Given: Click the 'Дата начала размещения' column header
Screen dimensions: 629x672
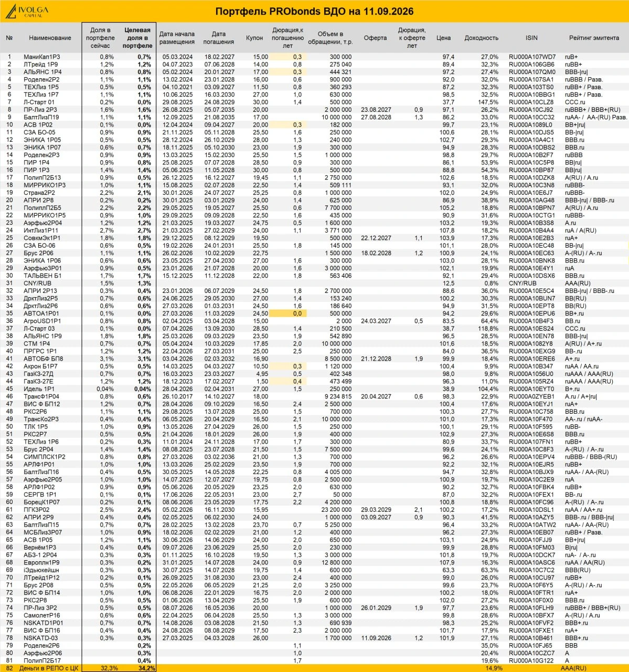Looking at the screenshot, I should 177,38.
